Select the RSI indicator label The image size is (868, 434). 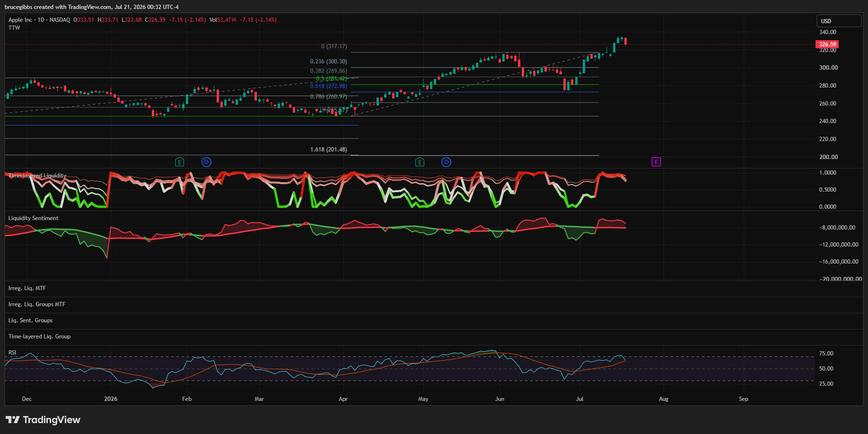pos(12,353)
